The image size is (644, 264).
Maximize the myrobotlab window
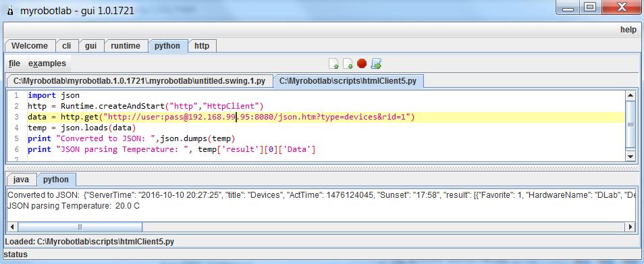tap(590, 7)
